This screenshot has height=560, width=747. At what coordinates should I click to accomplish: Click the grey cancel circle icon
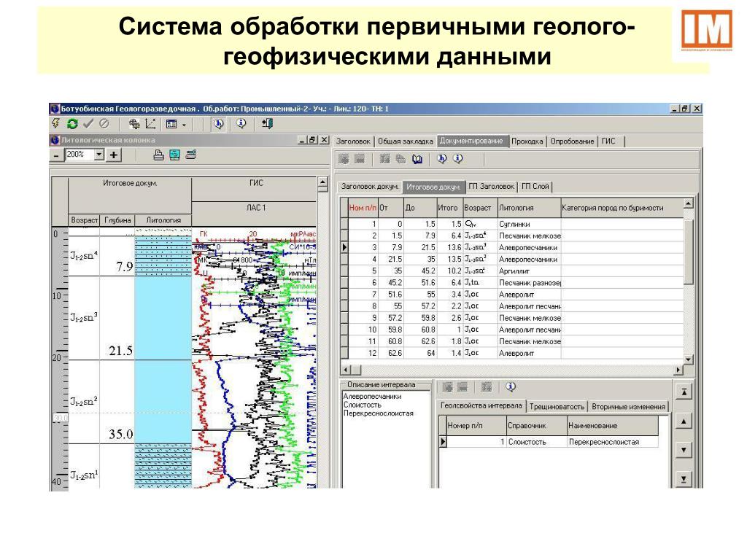(x=104, y=124)
